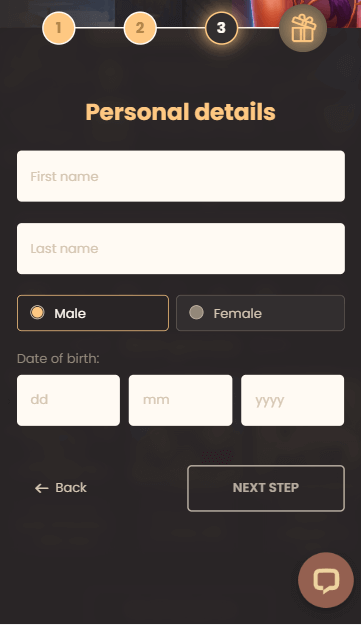This screenshot has height=625, width=361.
Task: Click the Personal details heading
Action: pos(180,112)
